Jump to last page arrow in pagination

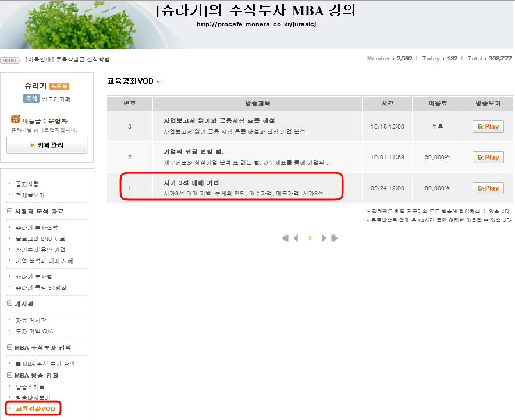334,238
